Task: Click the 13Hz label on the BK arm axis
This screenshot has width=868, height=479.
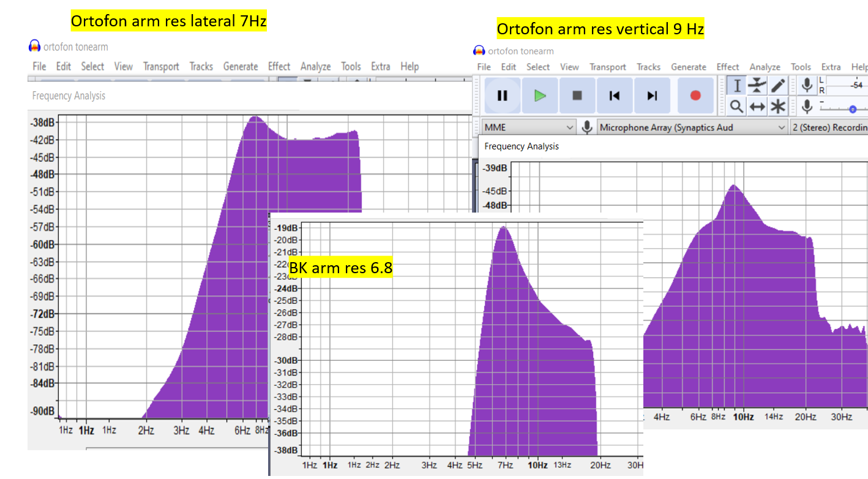Action: pyautogui.click(x=562, y=466)
